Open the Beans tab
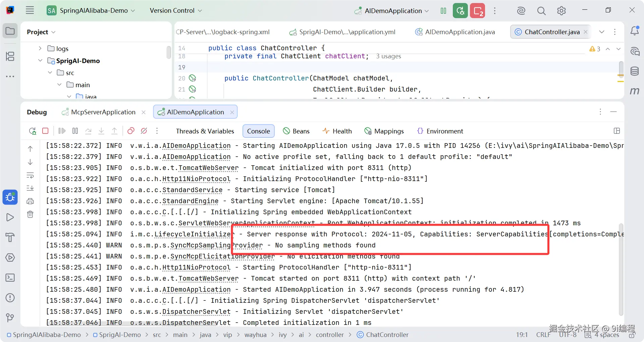 coord(297,131)
